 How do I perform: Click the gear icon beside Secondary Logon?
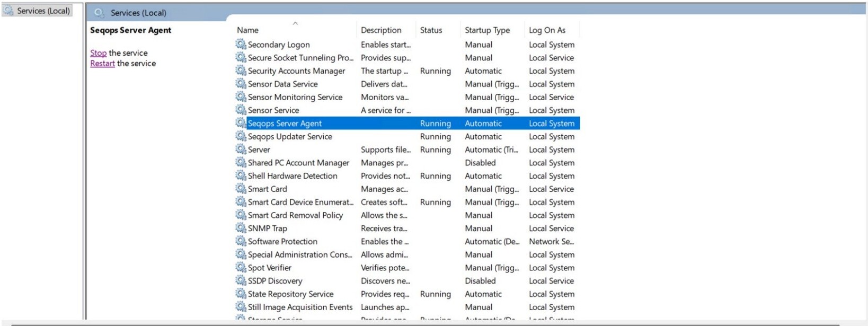(241, 45)
